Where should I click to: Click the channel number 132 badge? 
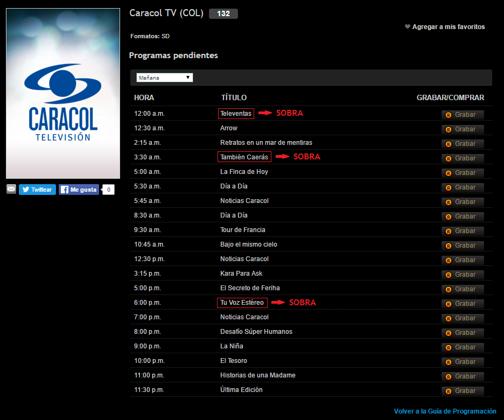coord(223,13)
